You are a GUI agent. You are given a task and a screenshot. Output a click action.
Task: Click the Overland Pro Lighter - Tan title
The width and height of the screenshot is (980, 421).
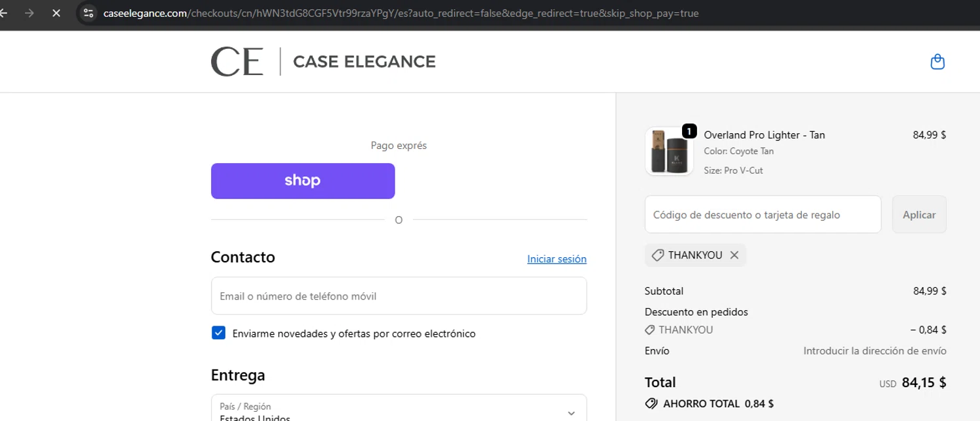(x=764, y=135)
